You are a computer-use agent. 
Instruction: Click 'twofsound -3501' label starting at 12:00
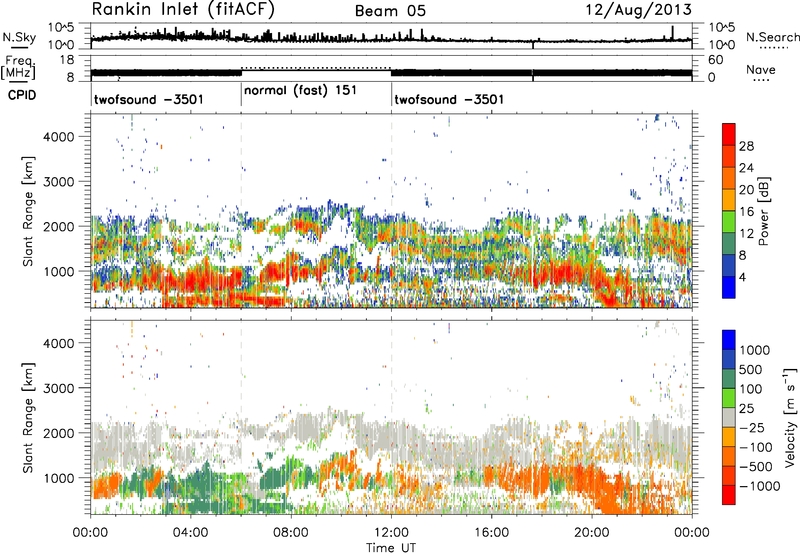(449, 99)
